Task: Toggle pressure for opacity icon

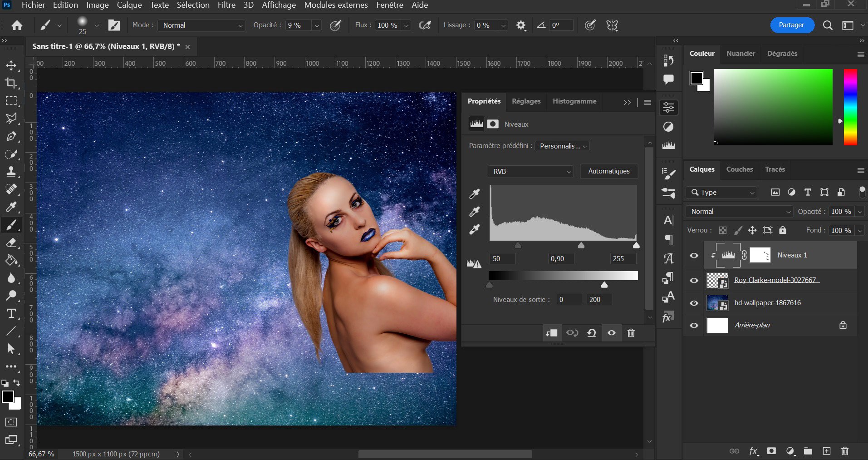Action: pos(336,25)
